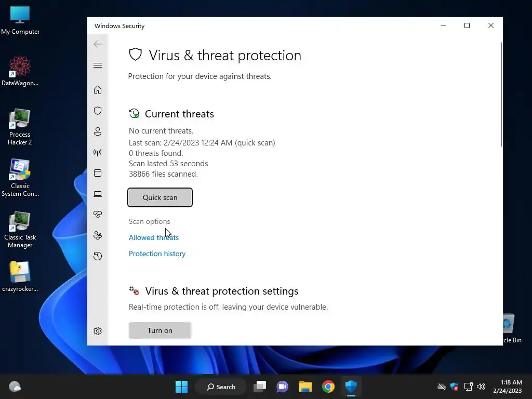The width and height of the screenshot is (532, 399).
Task: Click Windows Security tray icon with red alert
Action: coord(454,387)
